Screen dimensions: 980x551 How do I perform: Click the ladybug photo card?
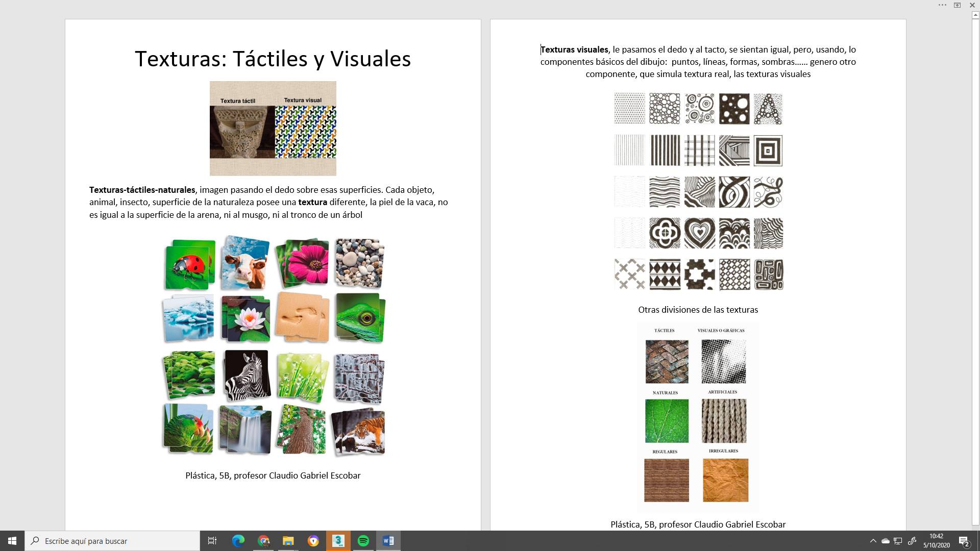[190, 264]
